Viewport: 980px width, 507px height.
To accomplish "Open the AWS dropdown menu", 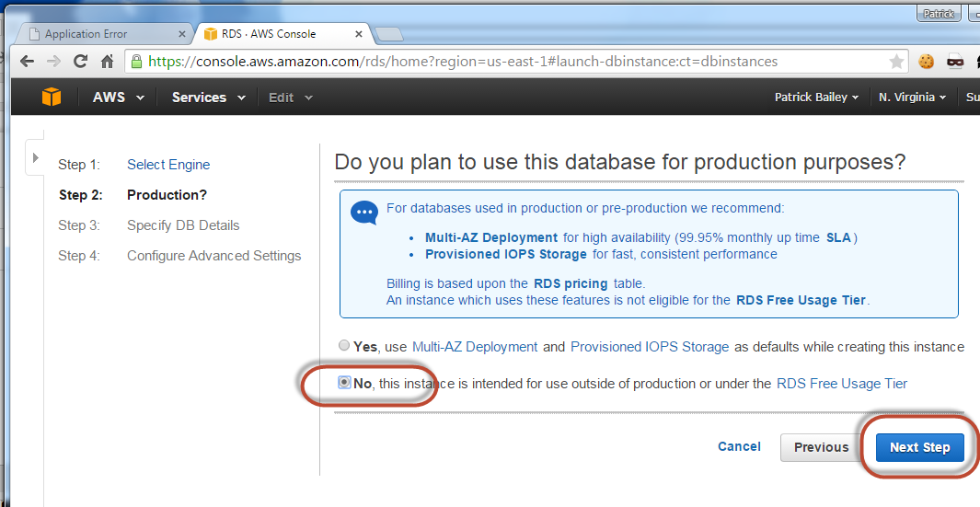I will 118,97.
